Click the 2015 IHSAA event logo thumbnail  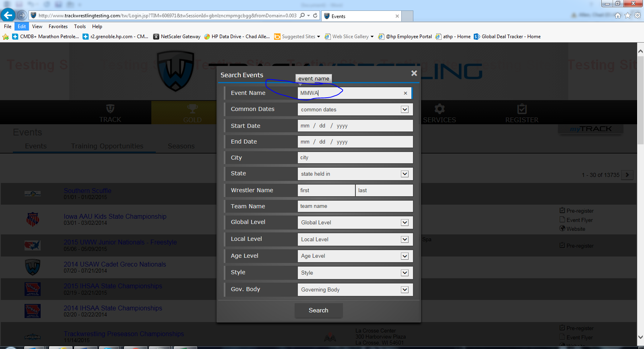33,289
